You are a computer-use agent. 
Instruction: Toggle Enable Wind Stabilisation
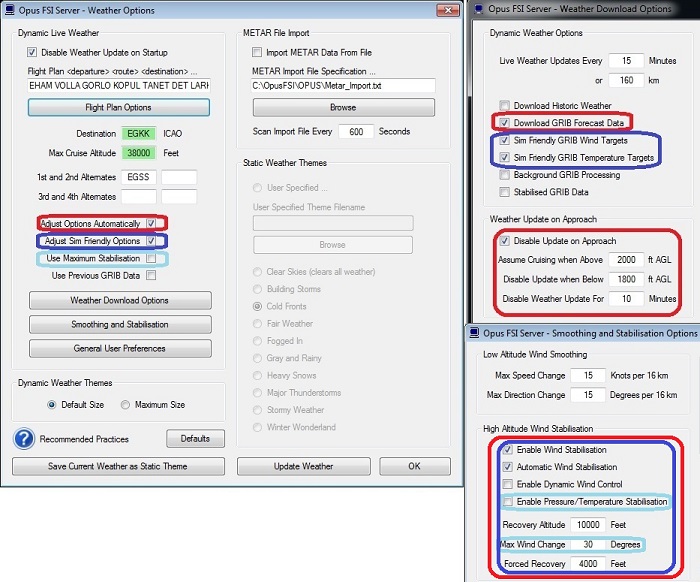point(508,450)
